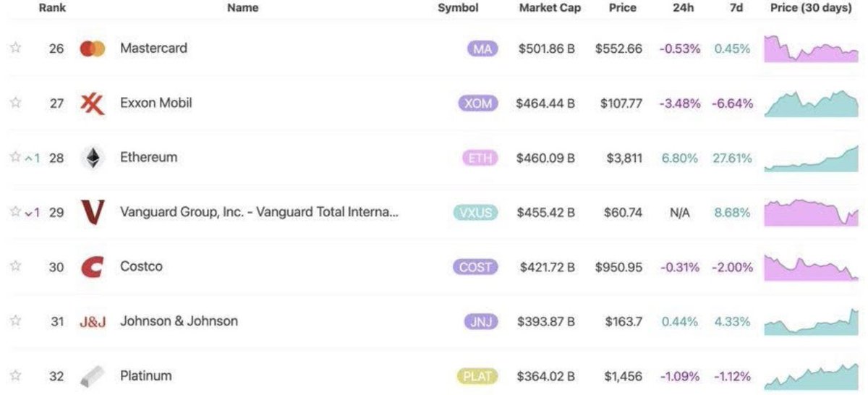This screenshot has height=395, width=868.
Task: Click Vanguard's rank-down arrow indicator
Action: point(33,213)
